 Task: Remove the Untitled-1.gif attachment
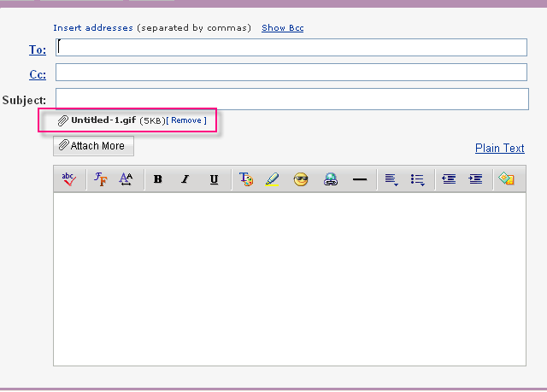click(x=186, y=120)
